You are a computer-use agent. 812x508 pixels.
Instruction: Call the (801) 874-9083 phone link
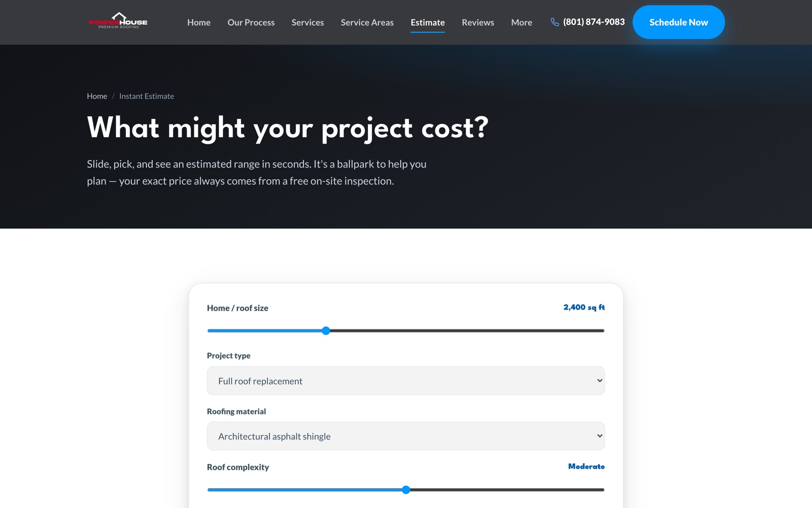point(594,22)
